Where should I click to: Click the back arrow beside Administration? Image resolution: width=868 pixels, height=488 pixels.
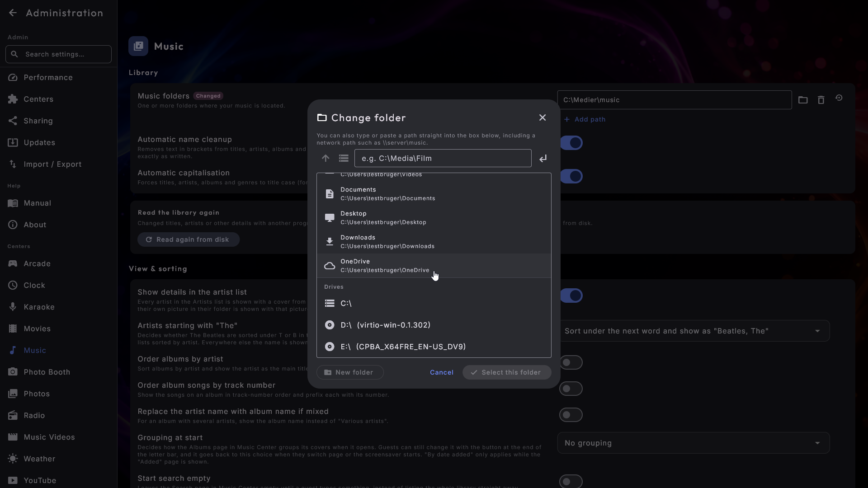13,13
